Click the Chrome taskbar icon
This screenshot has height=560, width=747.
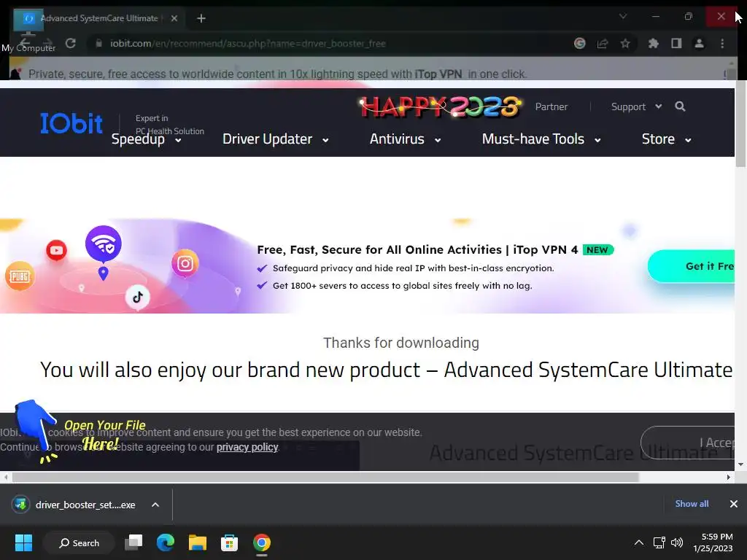click(262, 542)
